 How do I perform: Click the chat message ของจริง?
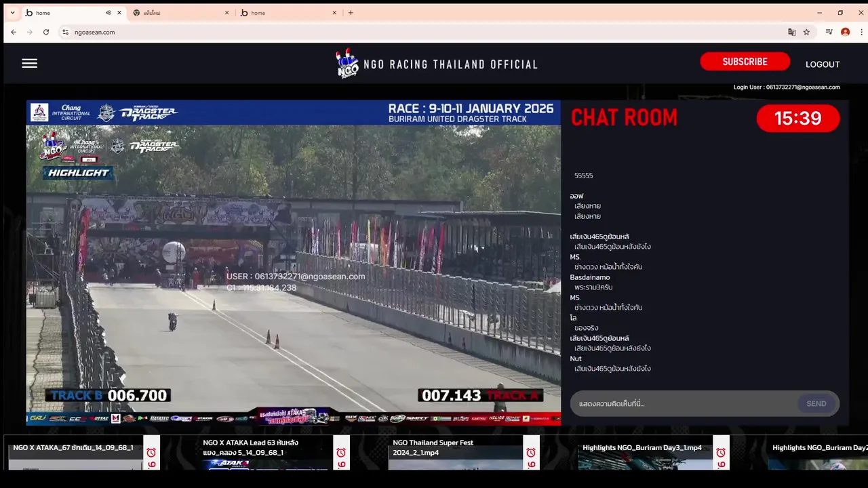586,328
